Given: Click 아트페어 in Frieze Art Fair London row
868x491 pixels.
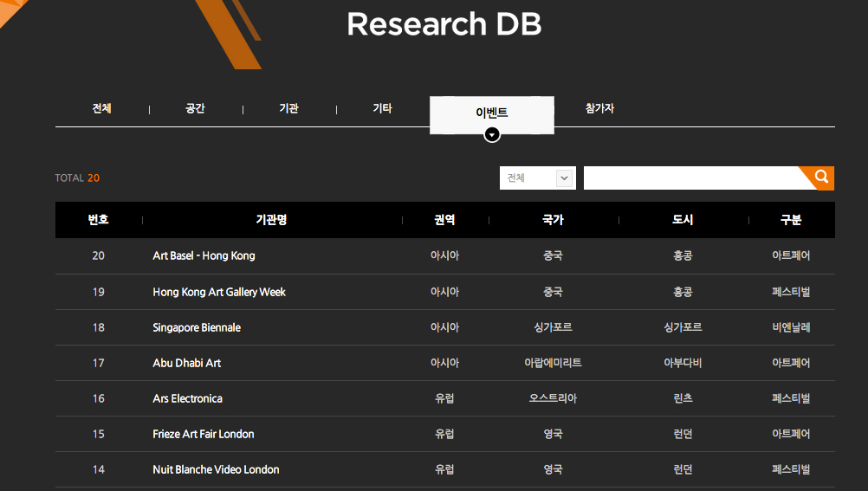Looking at the screenshot, I should click(791, 434).
